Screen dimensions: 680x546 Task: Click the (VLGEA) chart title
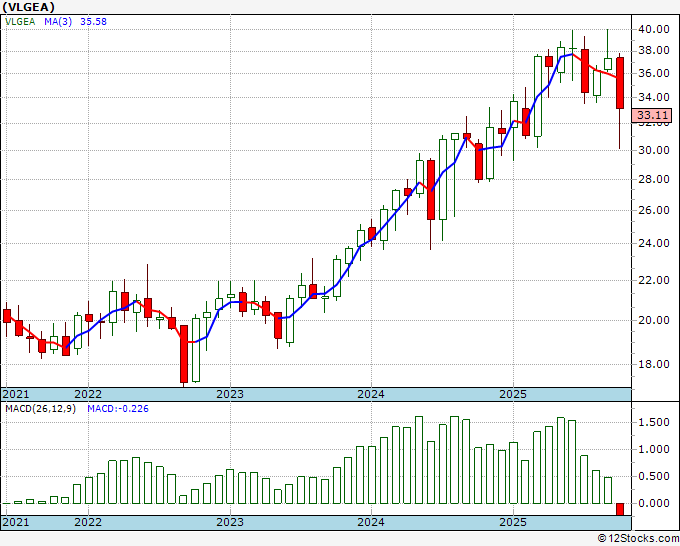pyautogui.click(x=28, y=7)
